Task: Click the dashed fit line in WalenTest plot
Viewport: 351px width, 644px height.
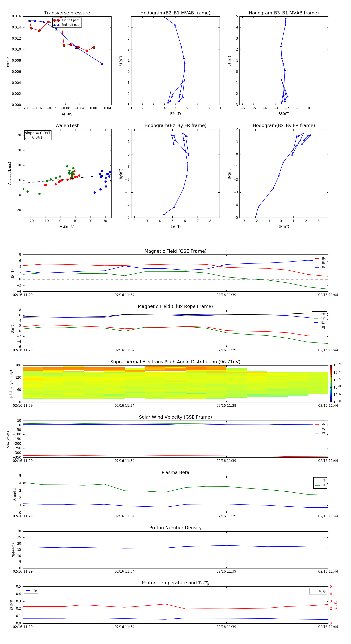Action: click(67, 179)
